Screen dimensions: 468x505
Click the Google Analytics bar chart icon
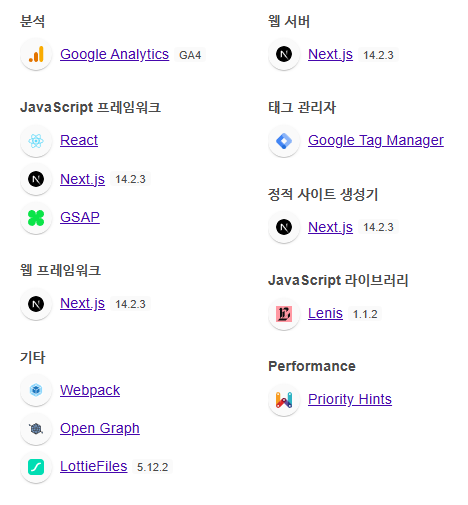tap(36, 54)
